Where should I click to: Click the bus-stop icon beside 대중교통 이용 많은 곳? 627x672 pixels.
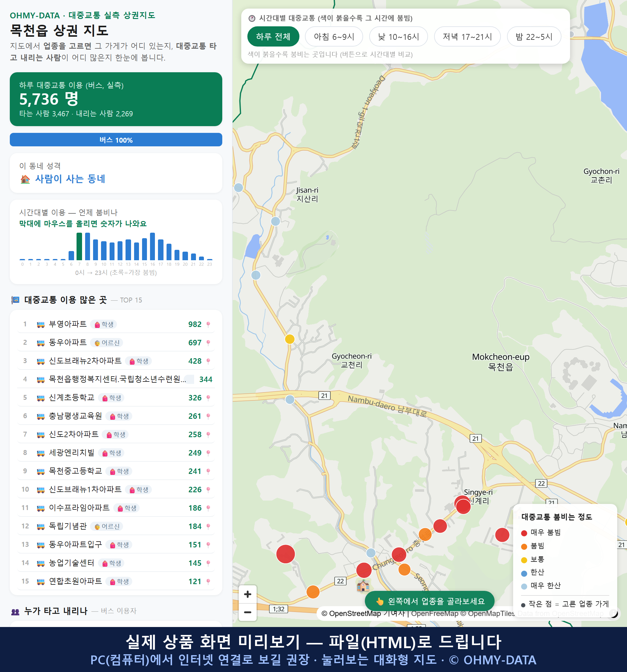coord(15,300)
